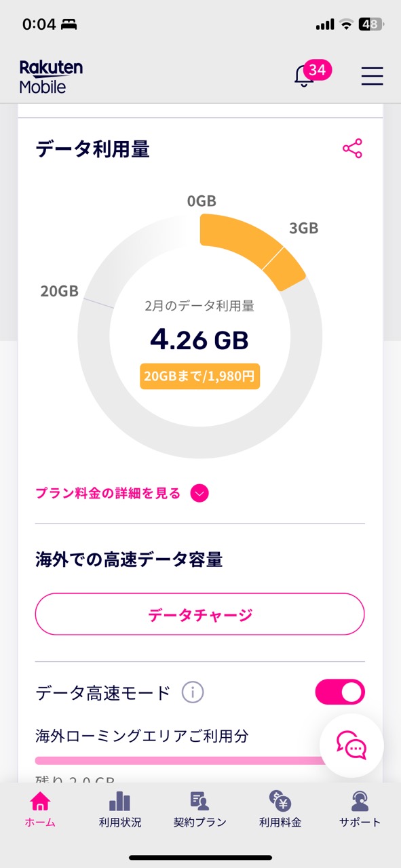Tap the 20GBまで/1,980円 orange badge
The height and width of the screenshot is (868, 401).
point(200,375)
